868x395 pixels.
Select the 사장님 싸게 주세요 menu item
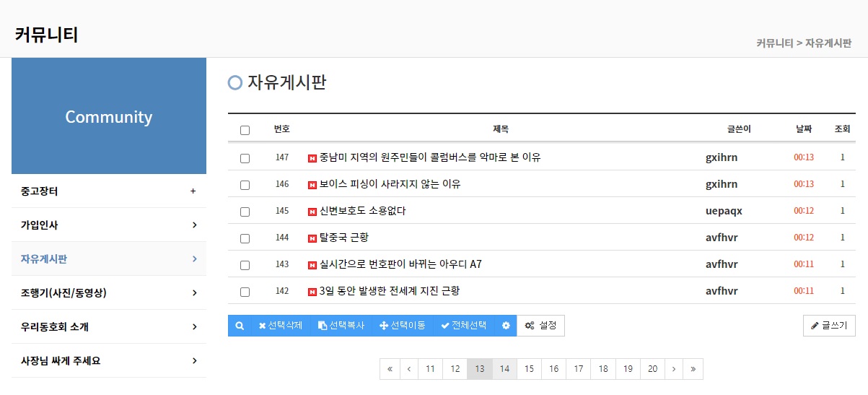[x=109, y=360]
